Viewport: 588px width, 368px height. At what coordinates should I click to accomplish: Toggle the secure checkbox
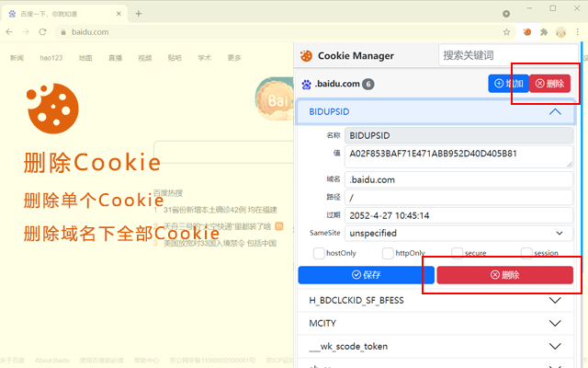click(x=458, y=253)
